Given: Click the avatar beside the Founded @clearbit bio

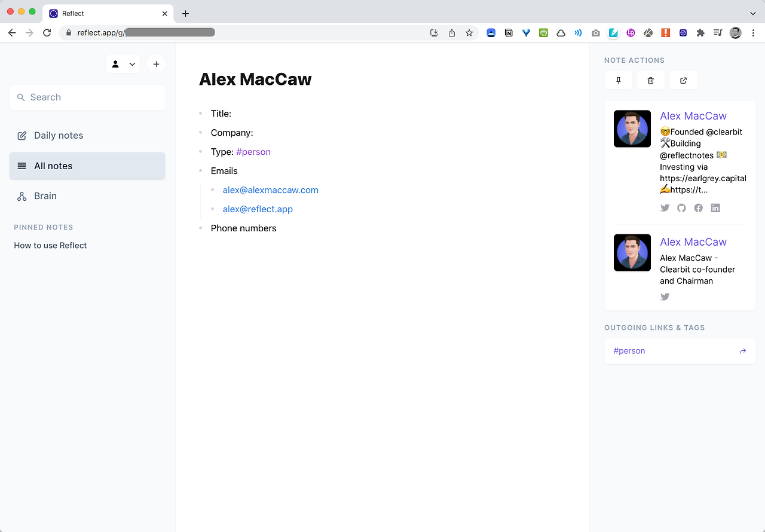Looking at the screenshot, I should pyautogui.click(x=632, y=129).
